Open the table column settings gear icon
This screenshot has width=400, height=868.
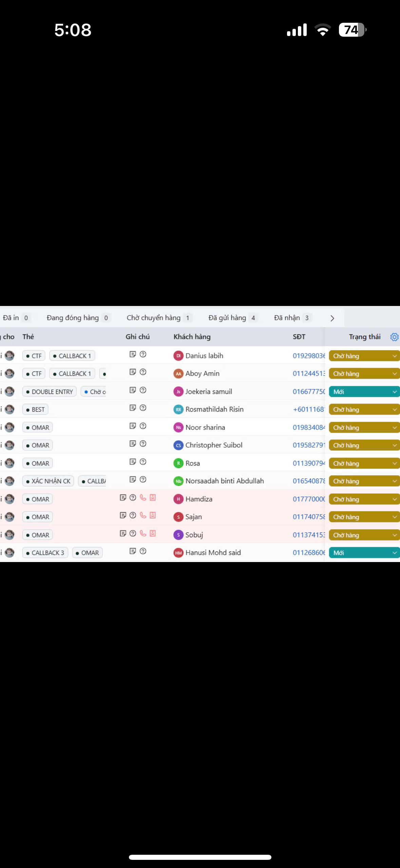point(394,337)
